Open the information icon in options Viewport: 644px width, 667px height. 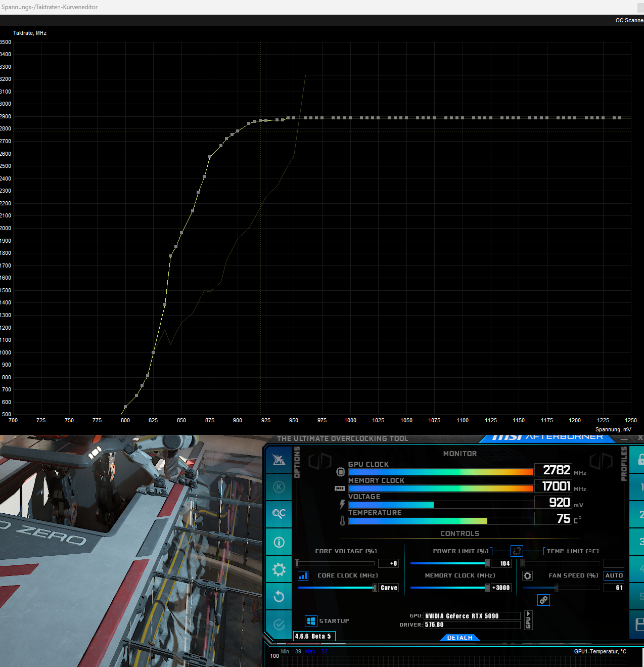pyautogui.click(x=279, y=542)
